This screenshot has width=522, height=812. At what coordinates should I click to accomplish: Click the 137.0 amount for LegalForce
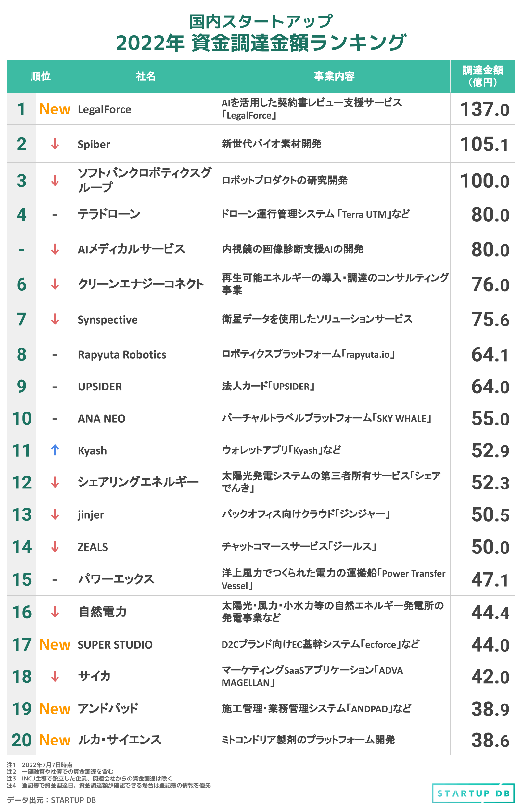(484, 110)
